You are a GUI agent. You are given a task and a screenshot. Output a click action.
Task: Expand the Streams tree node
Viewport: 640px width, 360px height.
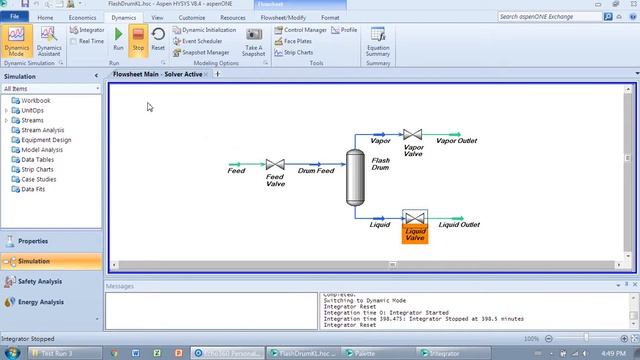[x=6, y=120]
